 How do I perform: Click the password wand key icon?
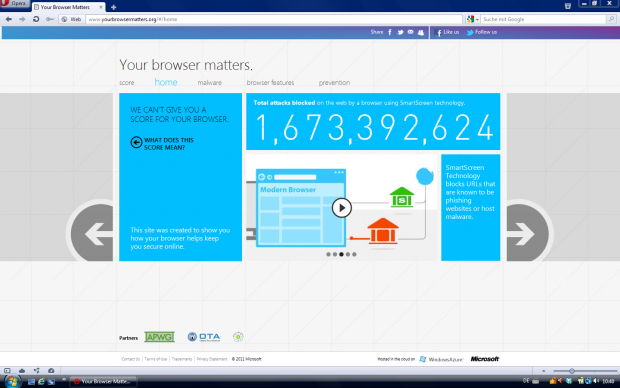[x=49, y=19]
